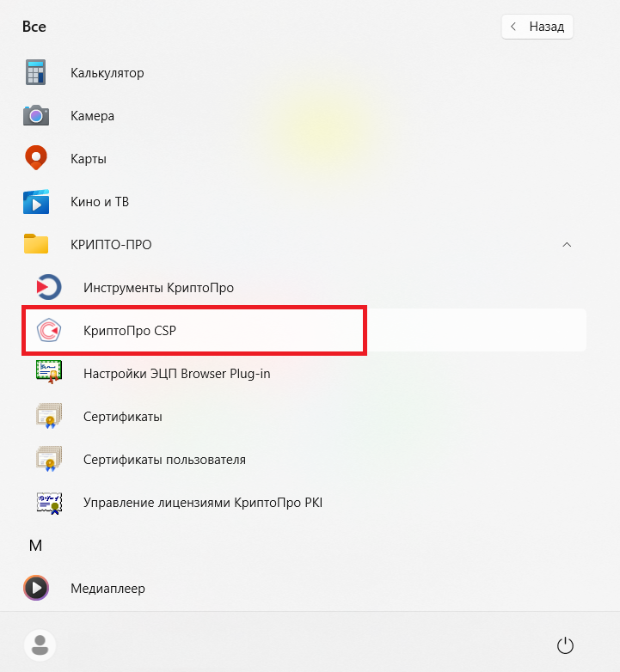Open Настройки ЭЦП Browser Plug-in icon
The height and width of the screenshot is (672, 620).
click(48, 372)
